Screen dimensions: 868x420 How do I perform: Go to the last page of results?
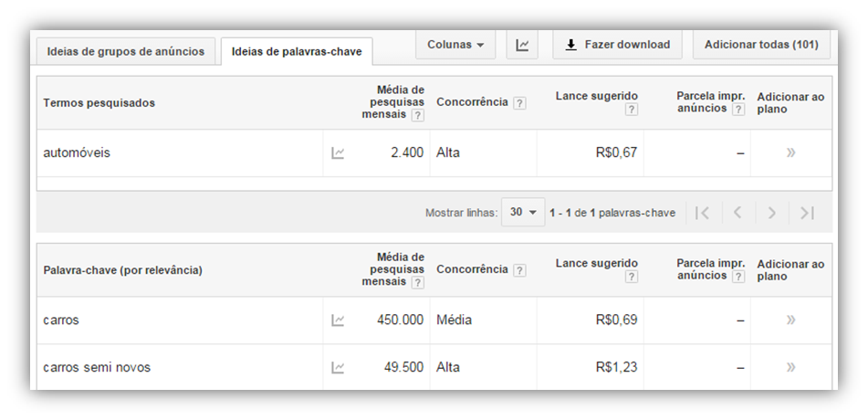[x=806, y=213]
